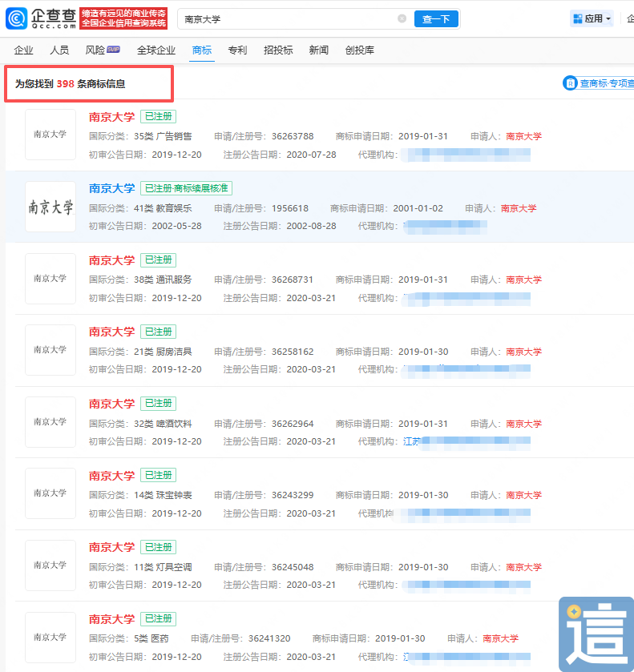Click the R trademark icon beside 查商标
Image resolution: width=634 pixels, height=672 pixels.
pos(570,83)
